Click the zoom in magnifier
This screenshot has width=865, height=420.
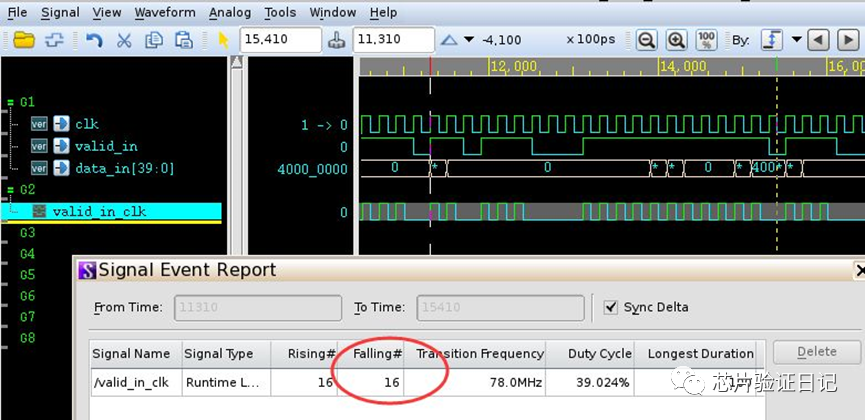tap(676, 40)
